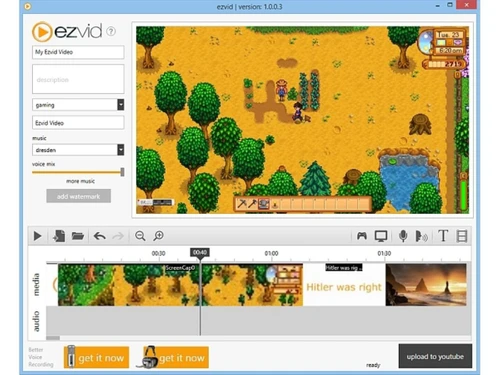Click the media track label
The height and width of the screenshot is (375, 500).
pos(36,285)
